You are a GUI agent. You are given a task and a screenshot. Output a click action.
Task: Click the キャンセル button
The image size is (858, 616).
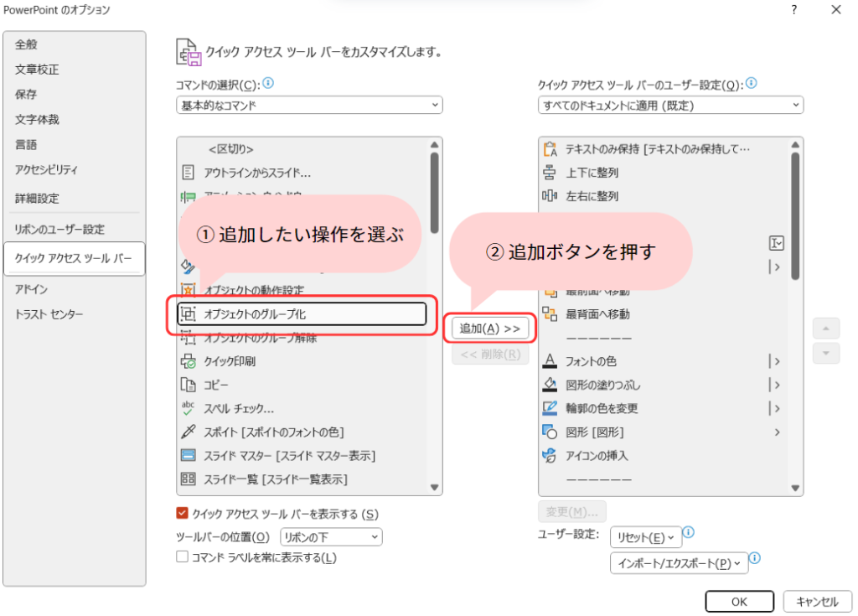pos(817,601)
